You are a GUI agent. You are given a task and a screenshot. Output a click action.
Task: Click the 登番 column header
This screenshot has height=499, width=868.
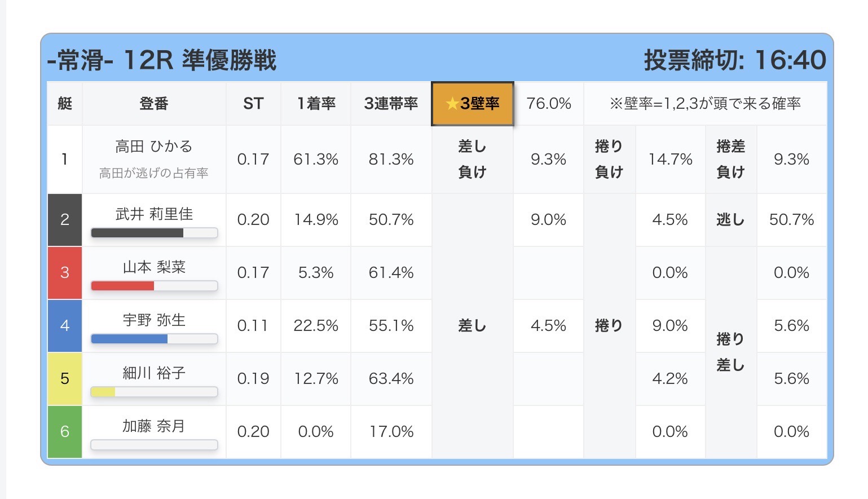click(154, 104)
